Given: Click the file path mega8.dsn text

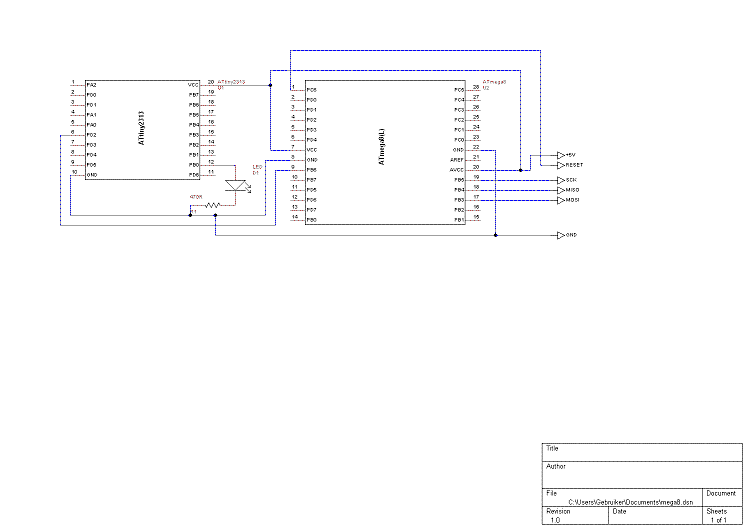Looking at the screenshot, I should click(x=630, y=501).
